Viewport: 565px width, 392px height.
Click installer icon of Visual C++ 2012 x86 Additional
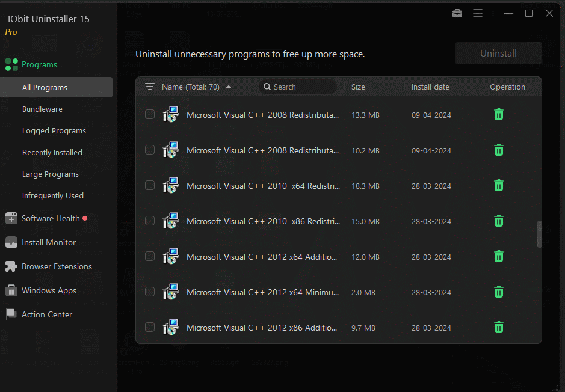pyautogui.click(x=171, y=327)
